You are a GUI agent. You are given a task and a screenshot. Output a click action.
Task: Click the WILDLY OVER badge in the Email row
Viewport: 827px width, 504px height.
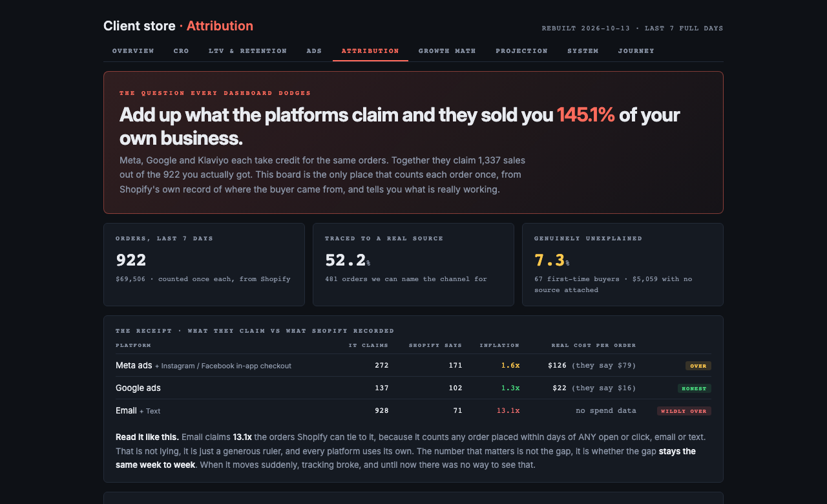tap(684, 411)
